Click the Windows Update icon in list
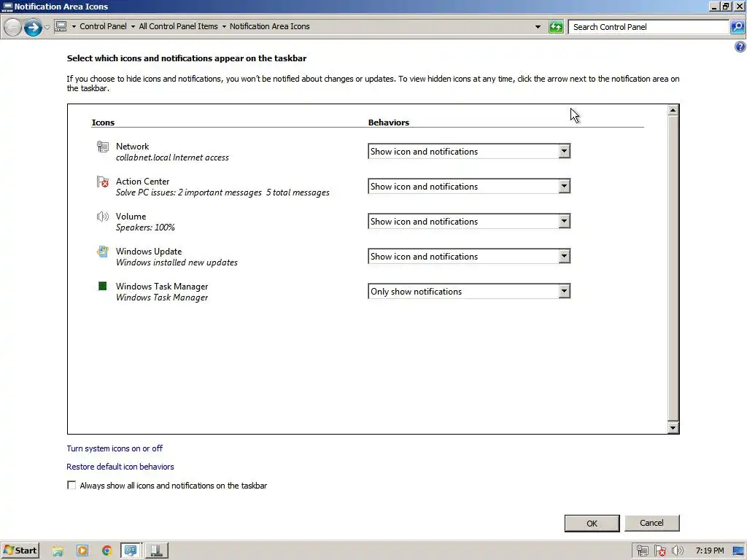 pos(102,252)
